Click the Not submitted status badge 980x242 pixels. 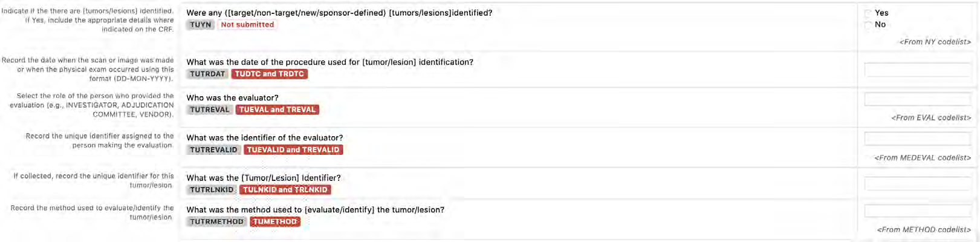[247, 25]
